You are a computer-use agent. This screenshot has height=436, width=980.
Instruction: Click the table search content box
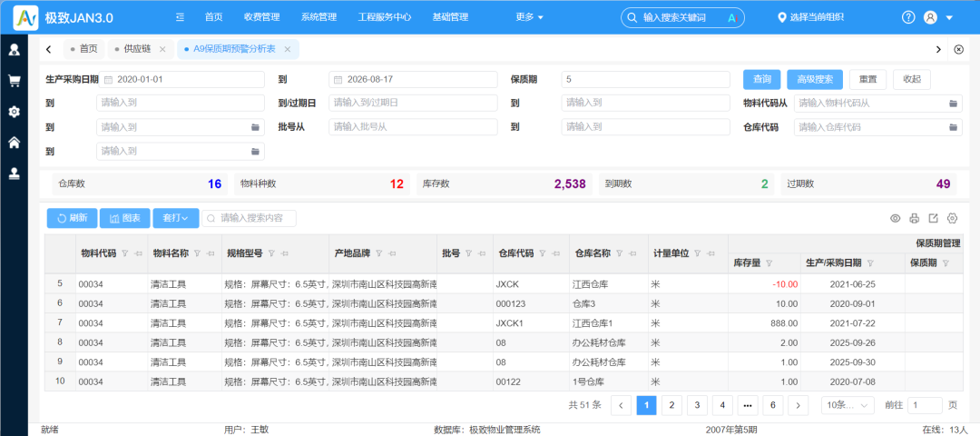pos(249,218)
